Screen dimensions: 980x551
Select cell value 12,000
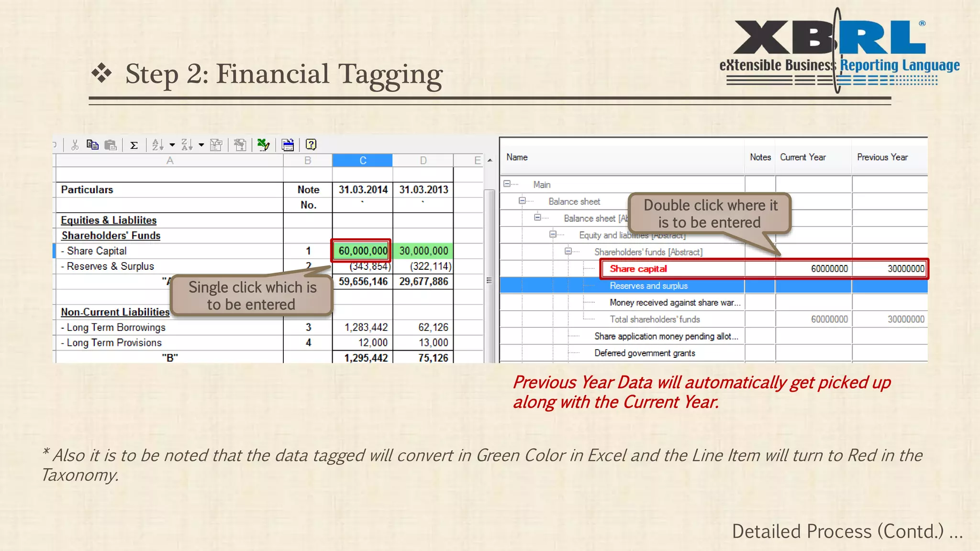(x=362, y=342)
